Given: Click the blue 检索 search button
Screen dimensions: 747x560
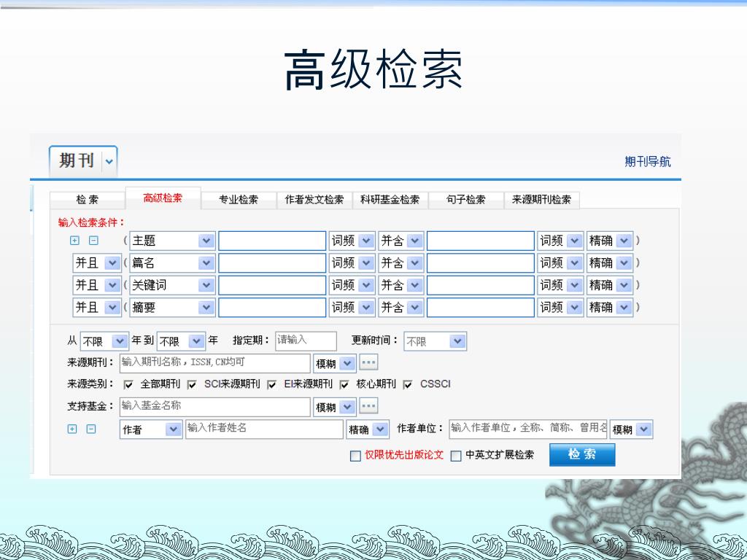Looking at the screenshot, I should 582,455.
